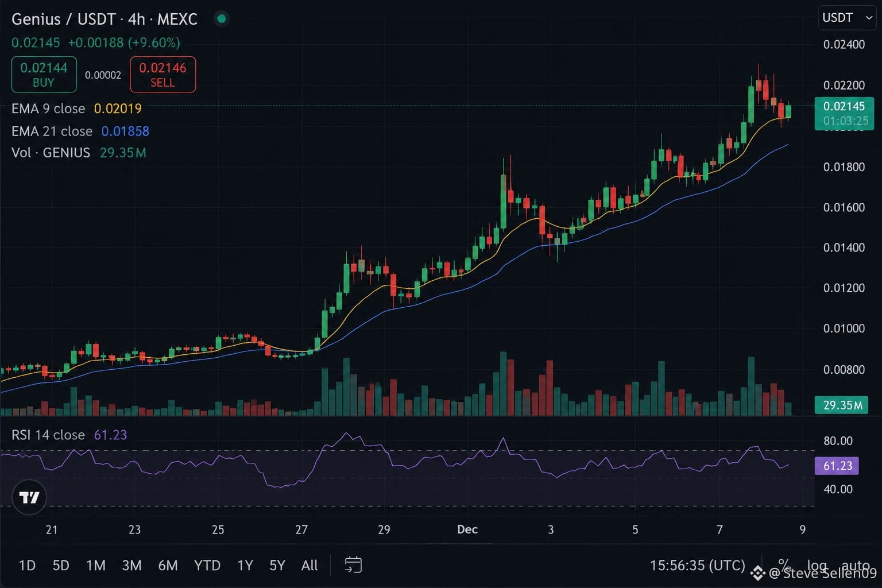The image size is (882, 588).
Task: Click the green BUY 0.02144 button
Action: coord(44,75)
